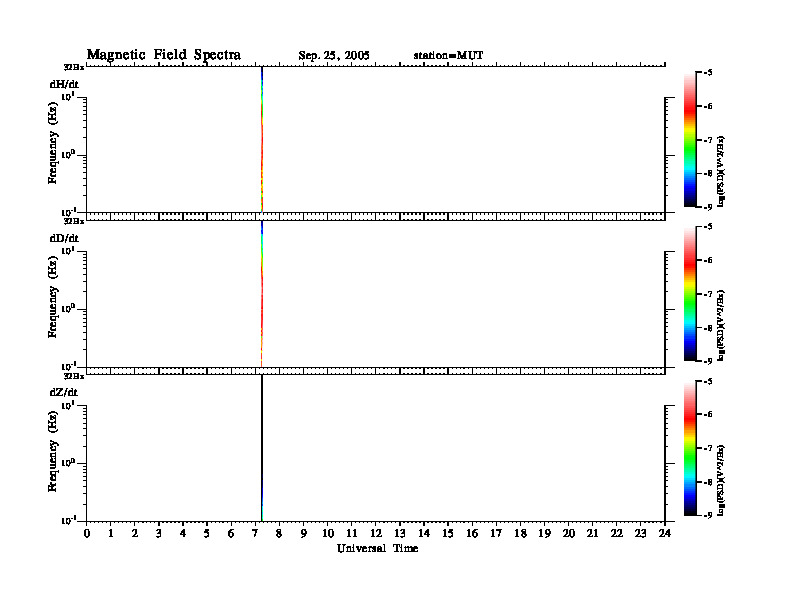Click hour 15 on the Universal Time axis

(x=448, y=533)
